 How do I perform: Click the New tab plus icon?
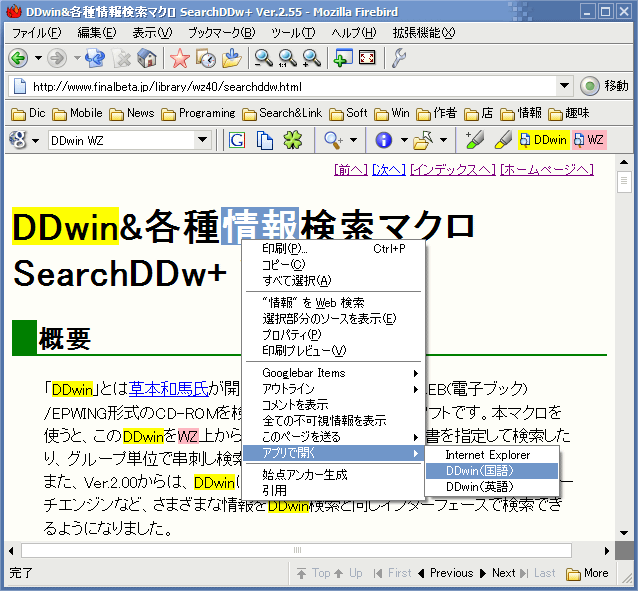(x=343, y=58)
